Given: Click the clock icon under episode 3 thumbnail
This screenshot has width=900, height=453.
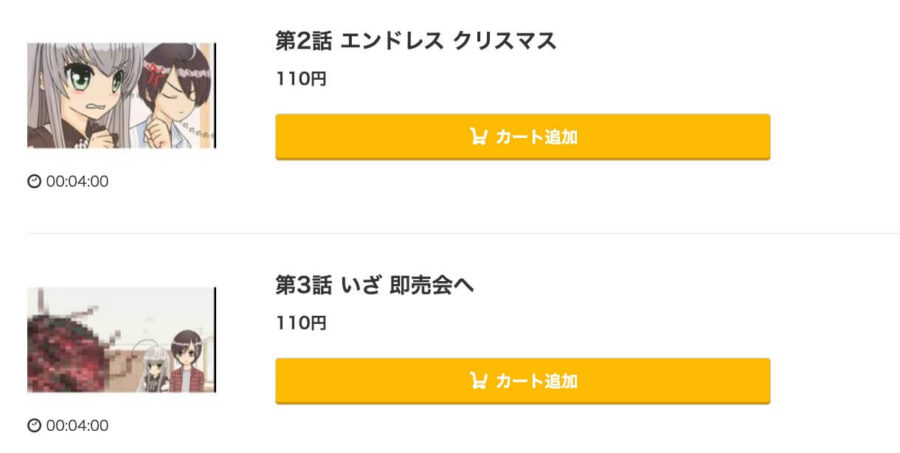Looking at the screenshot, I should [x=34, y=425].
